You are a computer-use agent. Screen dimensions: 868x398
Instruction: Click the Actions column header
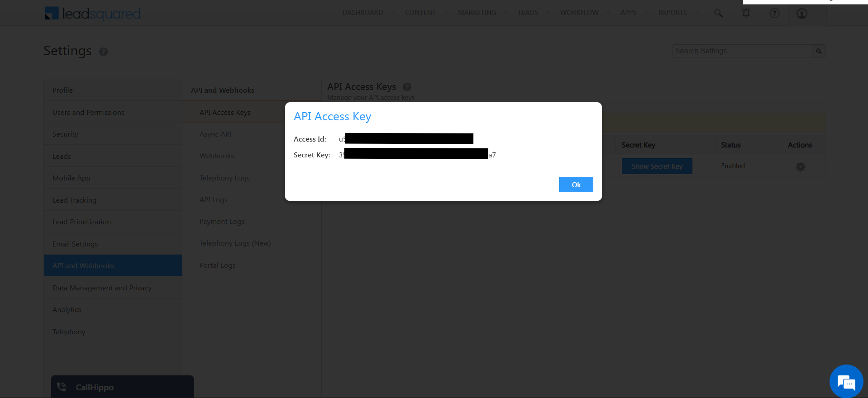click(800, 145)
